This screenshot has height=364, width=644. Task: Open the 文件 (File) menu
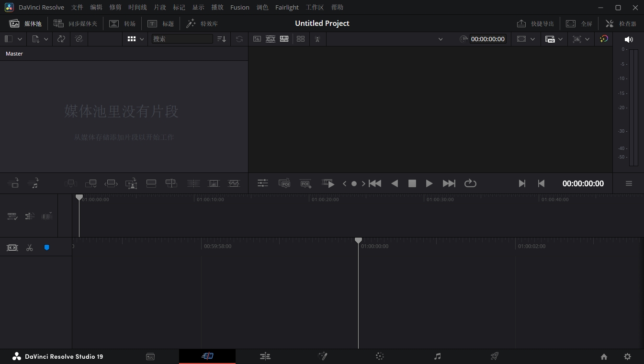(x=77, y=7)
